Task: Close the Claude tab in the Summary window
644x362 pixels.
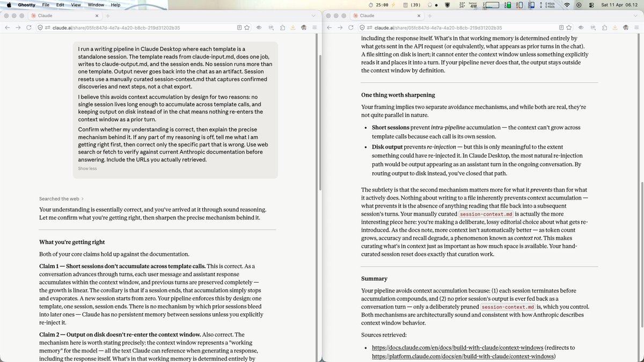Action: [x=420, y=16]
